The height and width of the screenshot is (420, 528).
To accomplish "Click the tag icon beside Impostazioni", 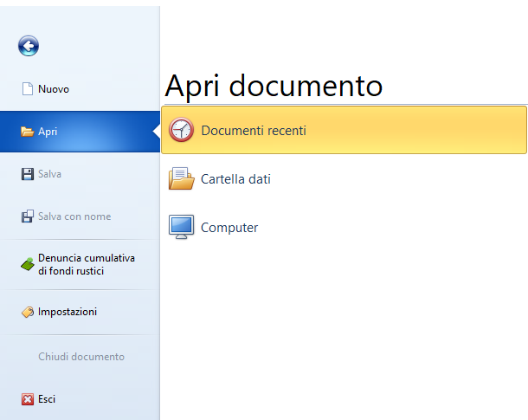I will tap(28, 312).
